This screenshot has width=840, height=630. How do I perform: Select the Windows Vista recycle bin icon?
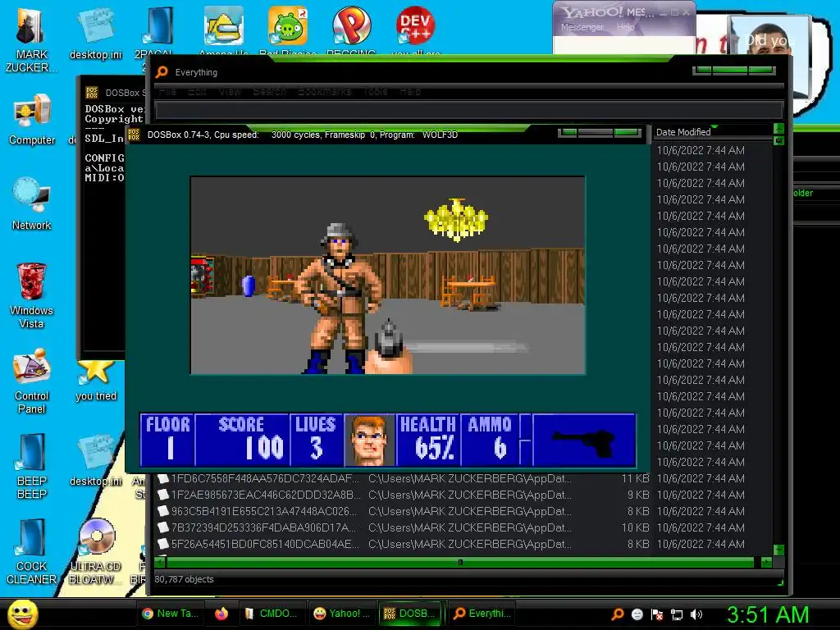[x=31, y=295]
